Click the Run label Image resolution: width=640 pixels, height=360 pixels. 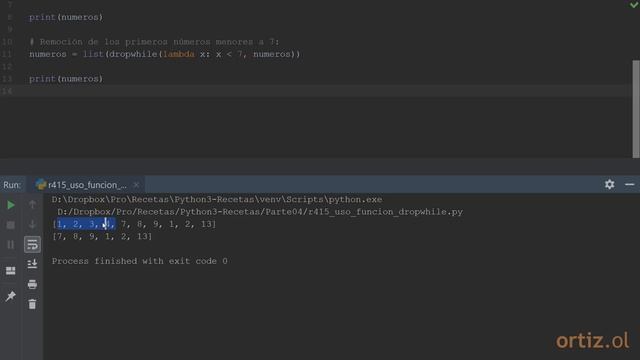(12, 185)
